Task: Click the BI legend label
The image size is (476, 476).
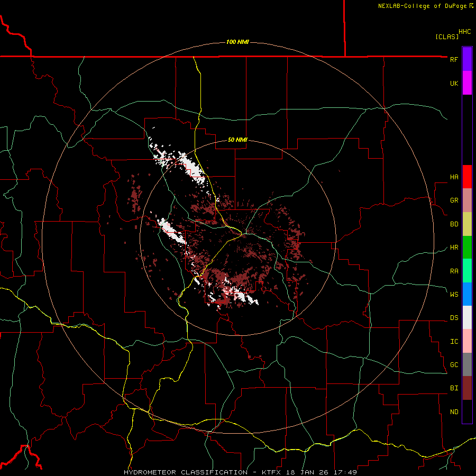Action: (x=454, y=388)
